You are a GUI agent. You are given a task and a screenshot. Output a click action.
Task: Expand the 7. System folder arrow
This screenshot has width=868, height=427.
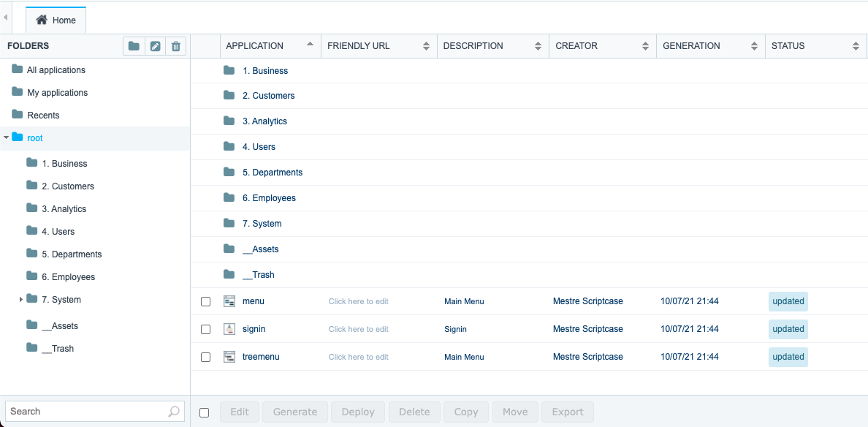coord(21,300)
